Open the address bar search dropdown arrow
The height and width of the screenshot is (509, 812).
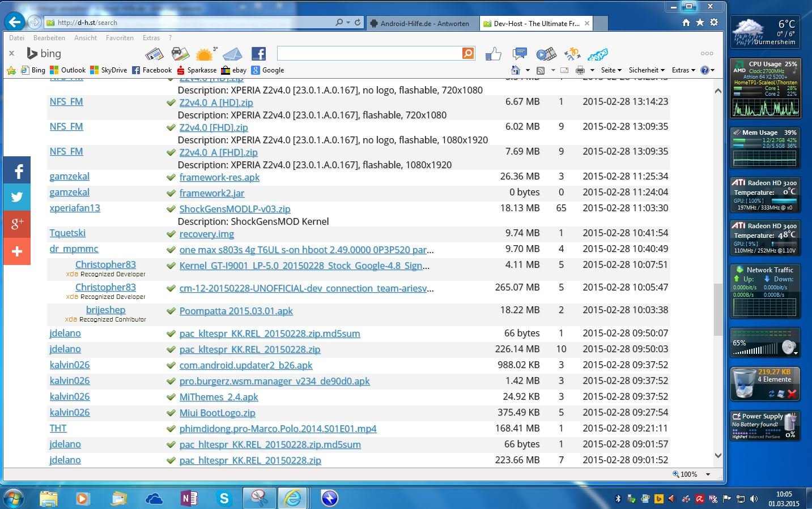(x=347, y=23)
